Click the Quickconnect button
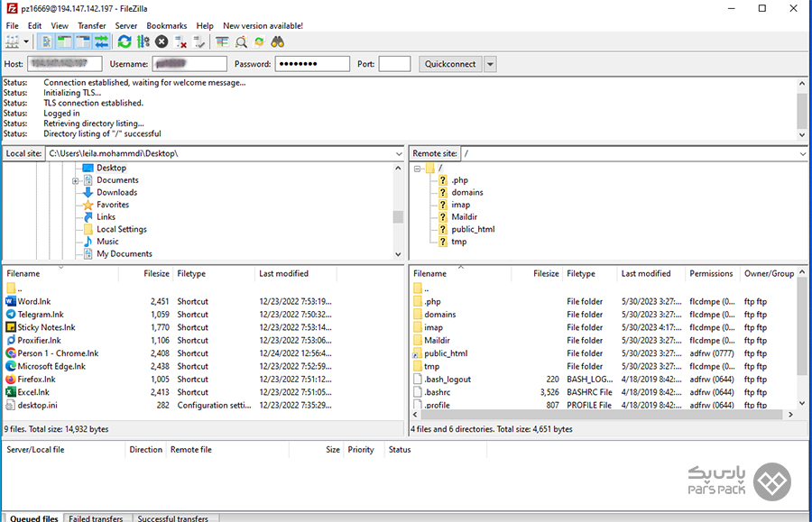The width and height of the screenshot is (812, 522). pos(450,64)
